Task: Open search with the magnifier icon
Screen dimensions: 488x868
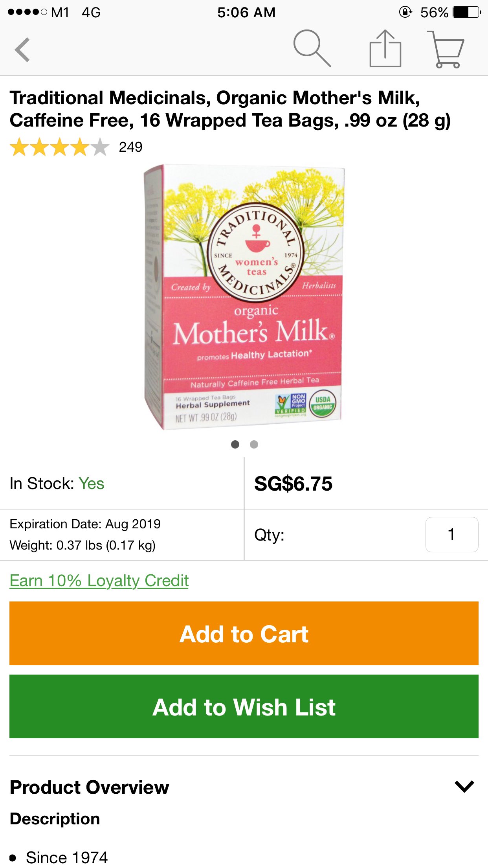Action: [312, 48]
